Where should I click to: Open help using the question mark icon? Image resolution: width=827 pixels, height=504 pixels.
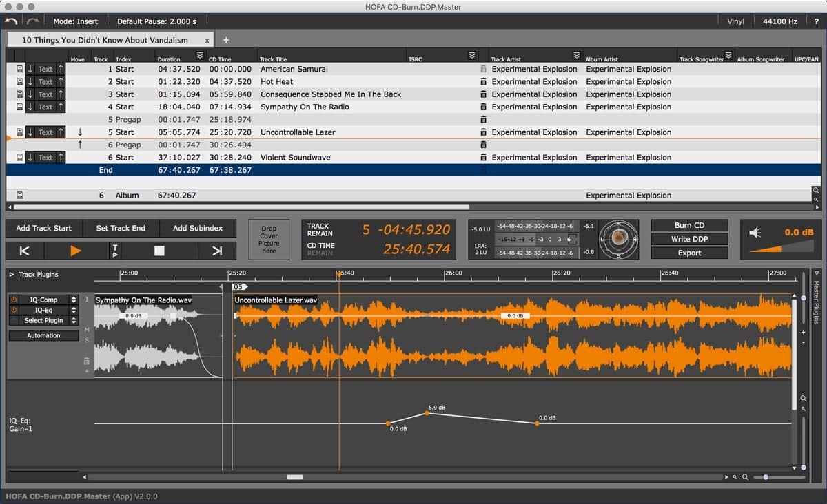(817, 21)
